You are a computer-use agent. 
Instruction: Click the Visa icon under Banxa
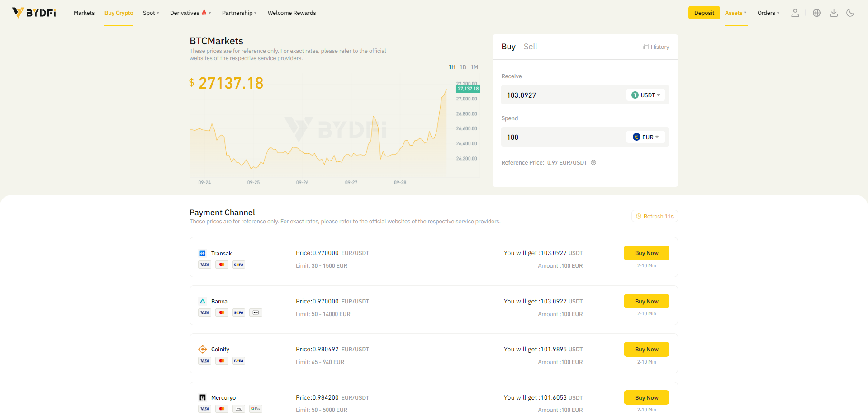click(x=205, y=312)
